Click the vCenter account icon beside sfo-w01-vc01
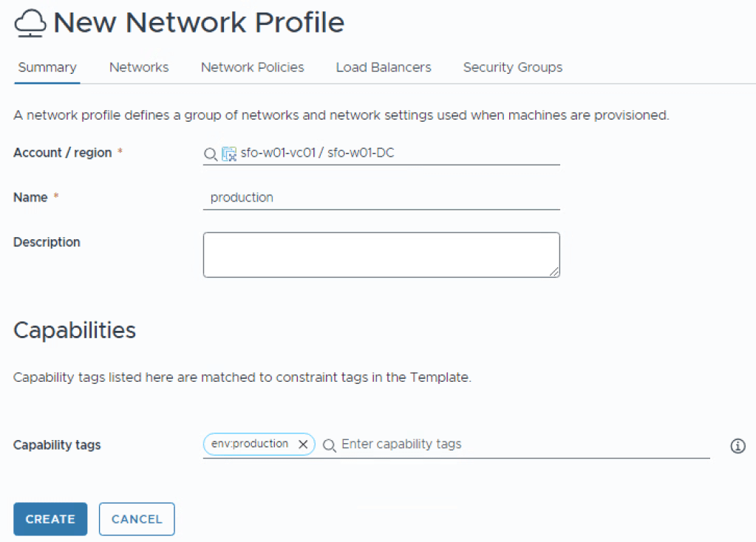Viewport: 756px width, 542px height. click(229, 154)
